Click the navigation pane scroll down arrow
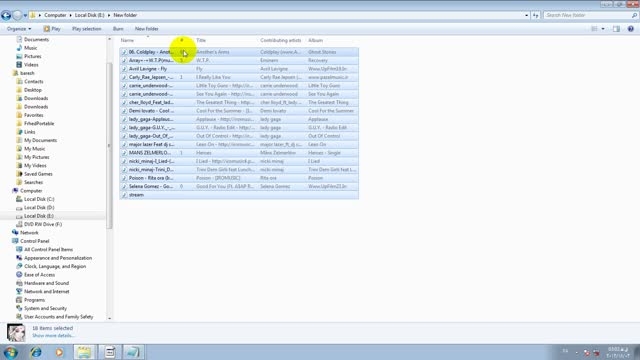 [x=109, y=318]
